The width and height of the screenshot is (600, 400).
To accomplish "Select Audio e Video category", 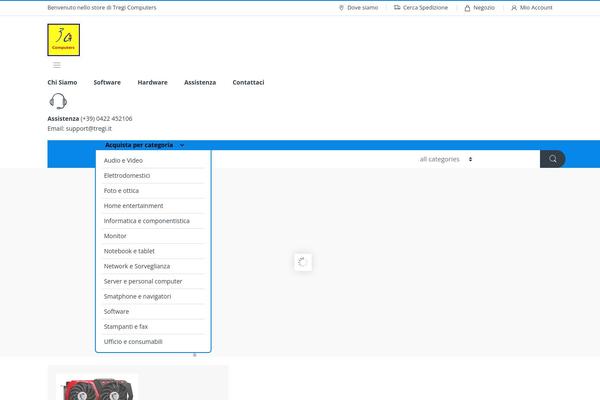I will pos(153,160).
